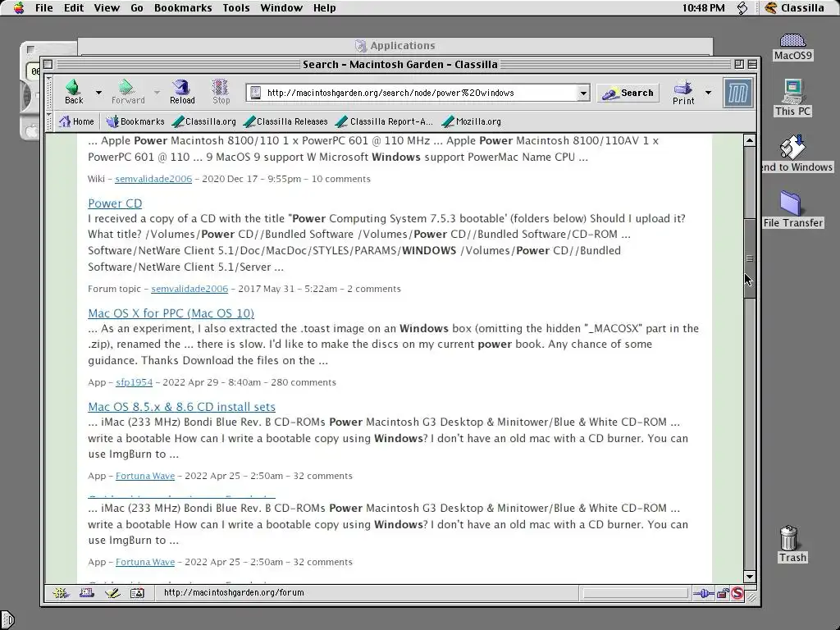This screenshot has width=840, height=630.
Task: Open the Bookmarks menu
Action: tap(183, 7)
